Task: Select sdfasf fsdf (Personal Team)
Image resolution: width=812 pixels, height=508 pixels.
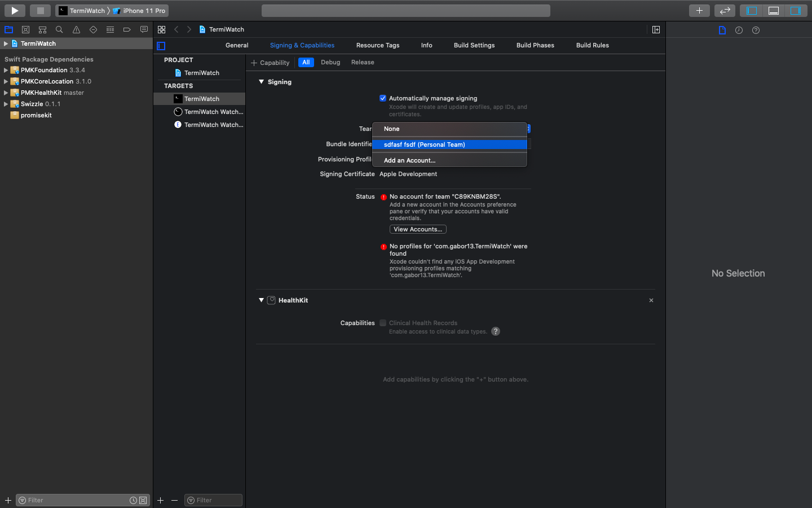Action: pyautogui.click(x=449, y=144)
